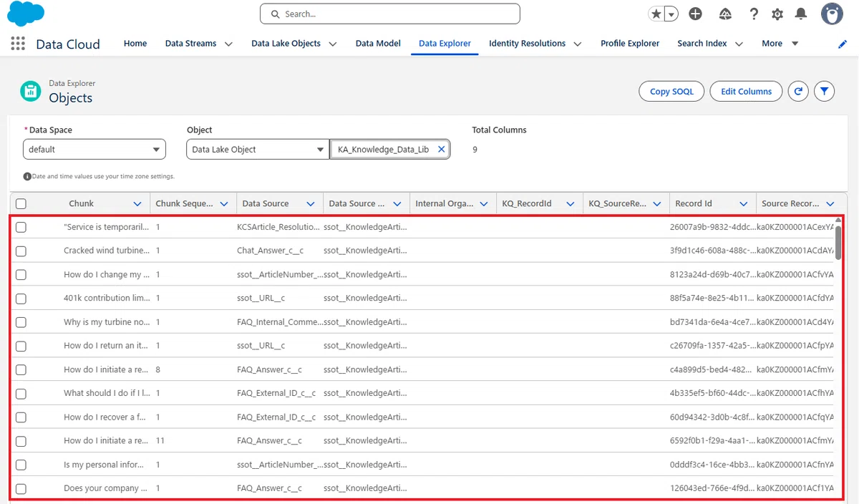This screenshot has height=504, width=859.
Task: Open the KQ_RecordId column menu chevron
Action: click(x=571, y=204)
